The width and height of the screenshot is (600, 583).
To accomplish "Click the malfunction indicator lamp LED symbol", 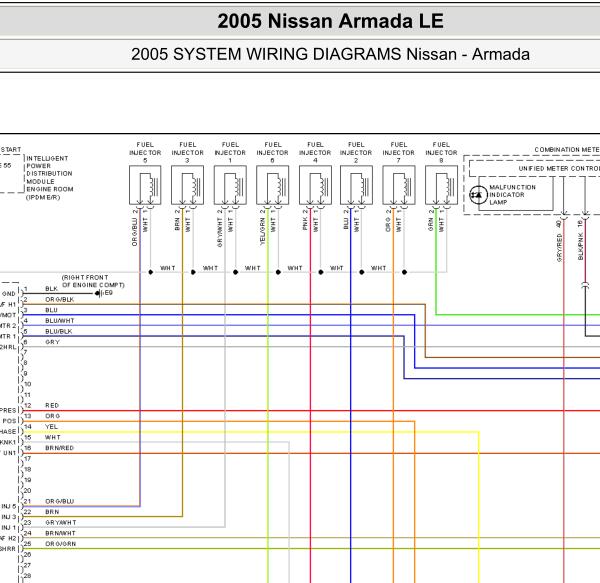I will click(x=478, y=195).
